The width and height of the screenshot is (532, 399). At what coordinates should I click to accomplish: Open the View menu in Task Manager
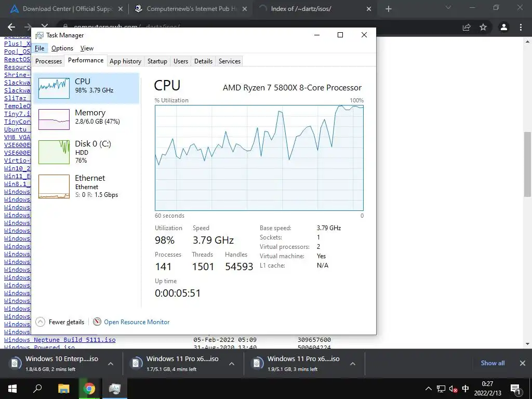click(x=87, y=48)
